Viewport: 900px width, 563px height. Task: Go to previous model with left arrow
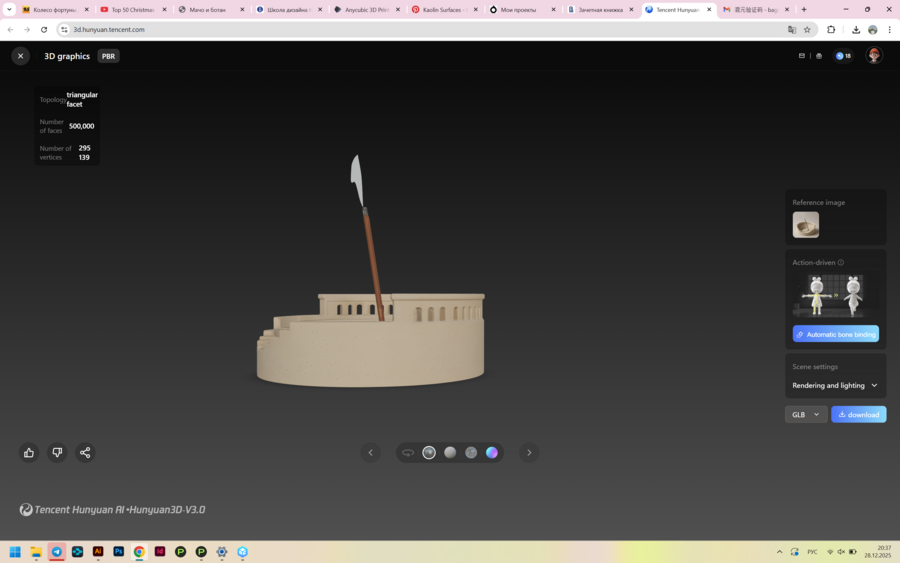(370, 453)
